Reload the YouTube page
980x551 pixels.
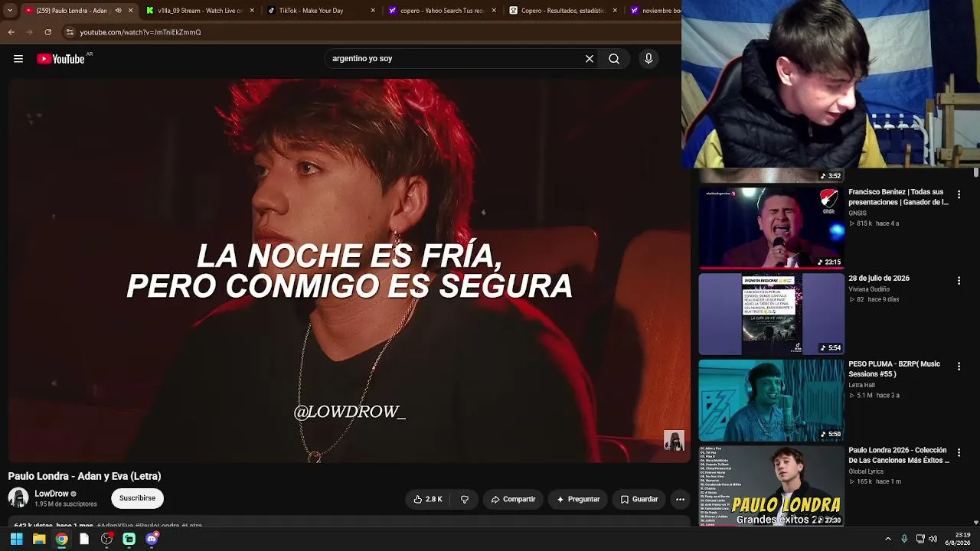[48, 32]
